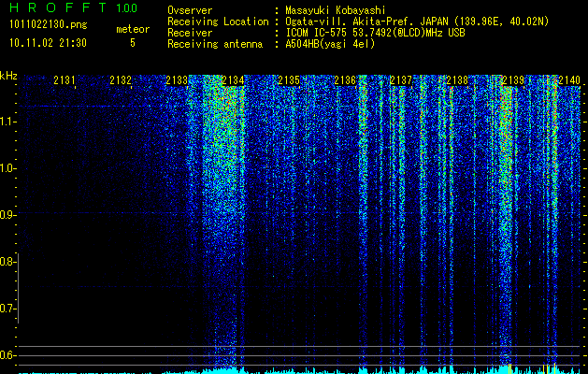The height and width of the screenshot is (374, 588).
Task: Click the Ovserver field label
Action: pos(190,10)
